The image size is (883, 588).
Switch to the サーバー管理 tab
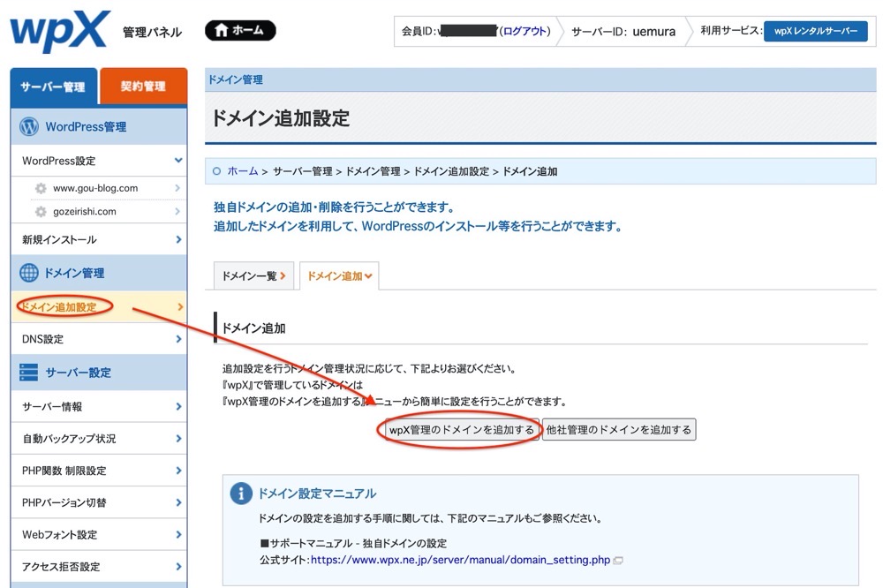point(54,87)
